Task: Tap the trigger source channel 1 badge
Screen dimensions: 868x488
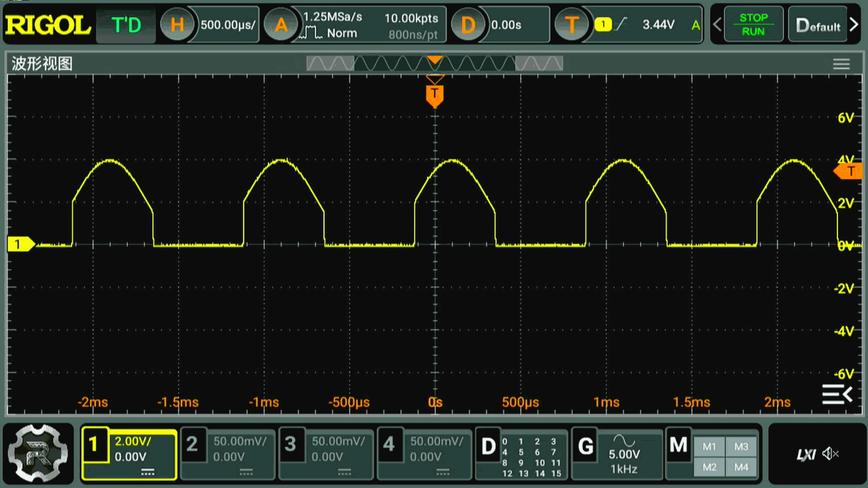Action: click(x=603, y=24)
